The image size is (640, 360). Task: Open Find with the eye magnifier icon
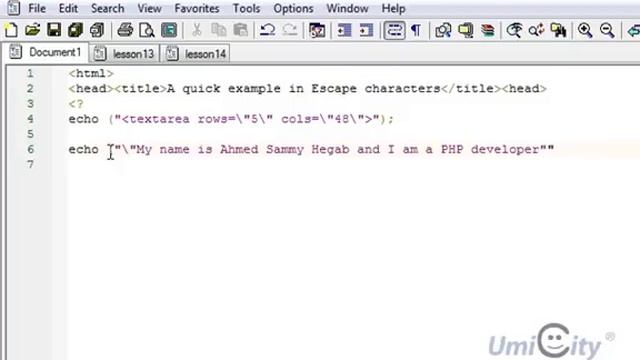[514, 30]
